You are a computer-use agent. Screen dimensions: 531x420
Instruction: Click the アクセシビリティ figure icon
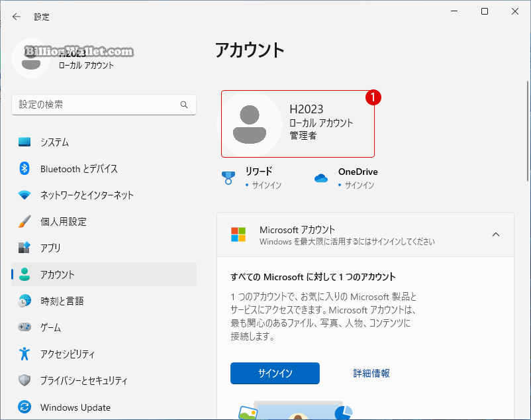pos(24,354)
